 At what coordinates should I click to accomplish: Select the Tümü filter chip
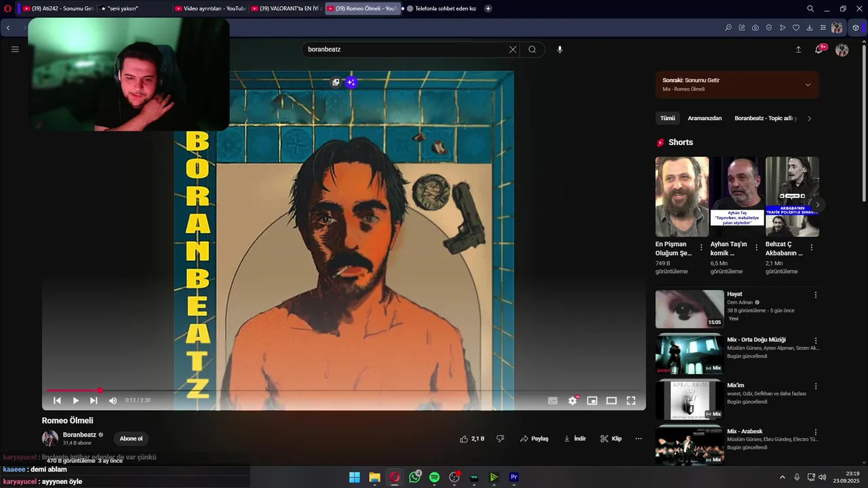pyautogui.click(x=668, y=118)
